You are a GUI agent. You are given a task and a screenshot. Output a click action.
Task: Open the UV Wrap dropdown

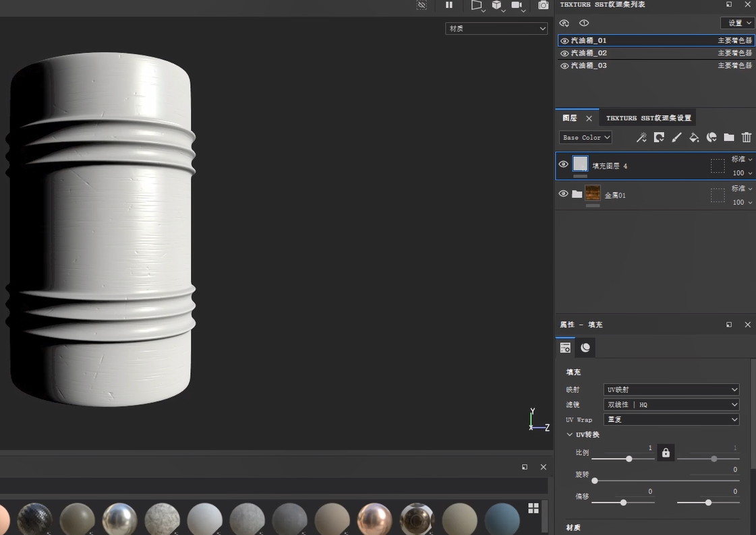[671, 420]
